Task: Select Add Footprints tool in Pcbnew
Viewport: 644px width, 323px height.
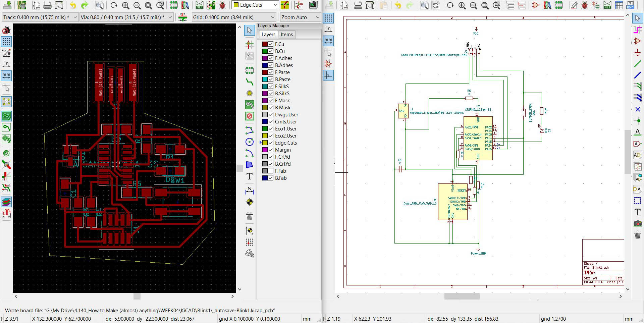Action: pos(250,70)
